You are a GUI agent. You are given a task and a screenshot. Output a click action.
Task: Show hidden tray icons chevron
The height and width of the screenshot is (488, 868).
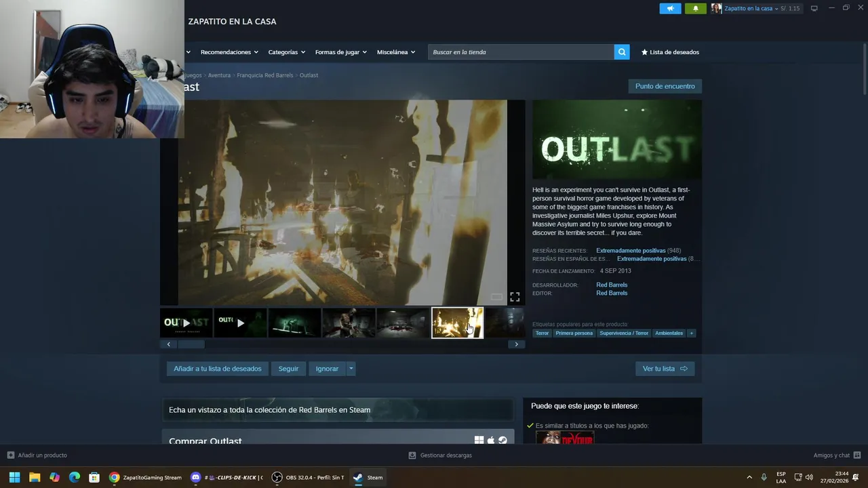tap(749, 477)
